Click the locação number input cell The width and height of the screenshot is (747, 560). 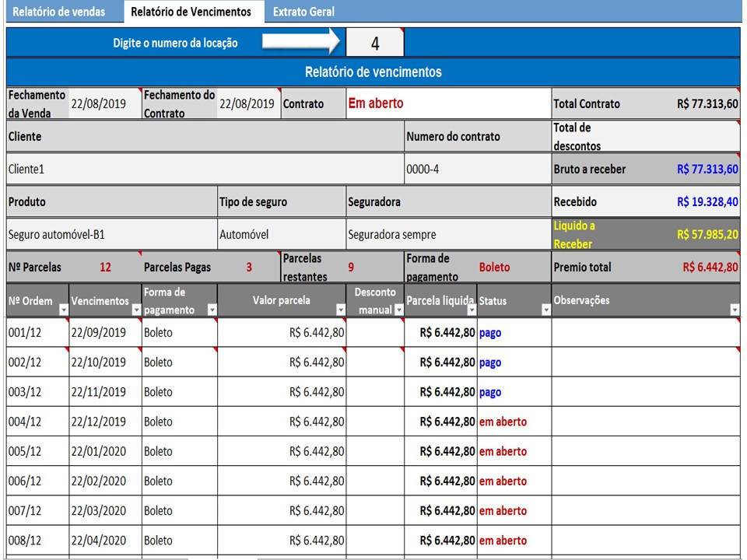click(375, 44)
